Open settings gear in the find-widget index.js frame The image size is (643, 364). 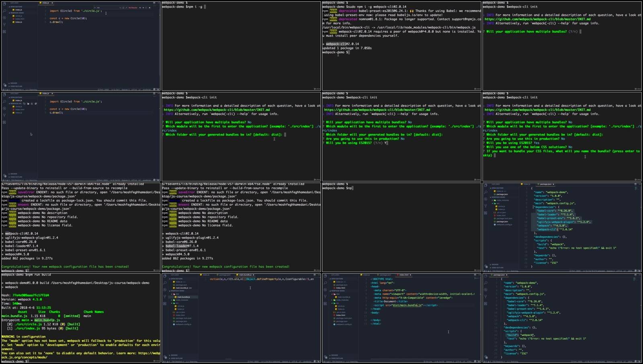pyautogui.click(x=5, y=85)
